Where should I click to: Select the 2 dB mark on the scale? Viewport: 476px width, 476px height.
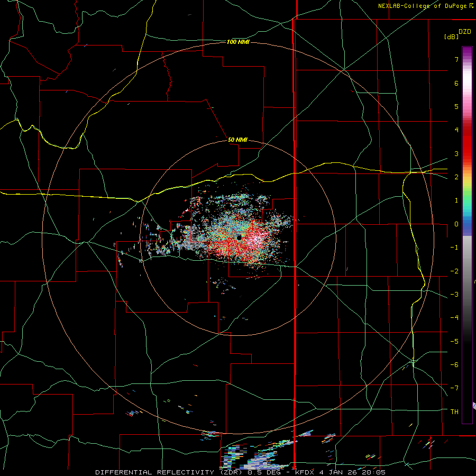pos(456,177)
